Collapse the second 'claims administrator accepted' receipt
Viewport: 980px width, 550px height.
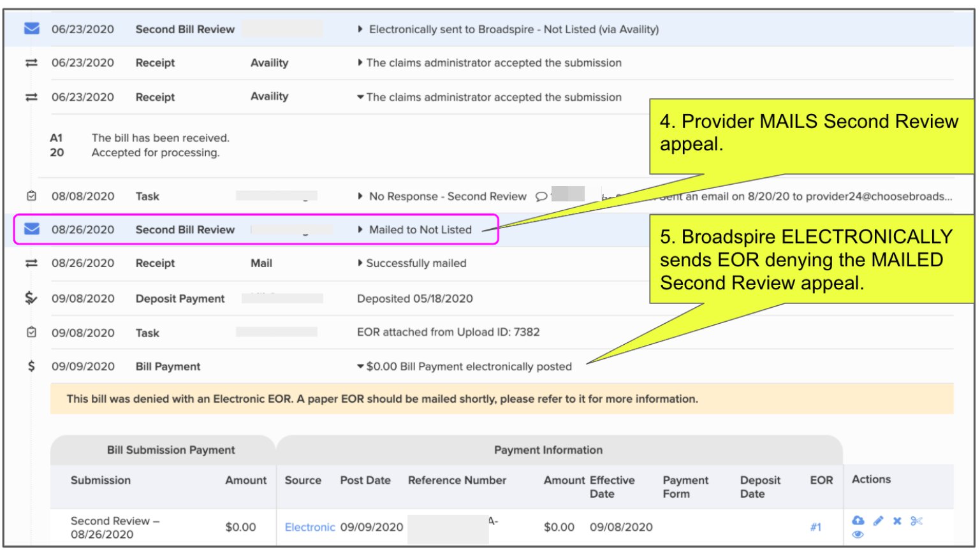point(360,97)
